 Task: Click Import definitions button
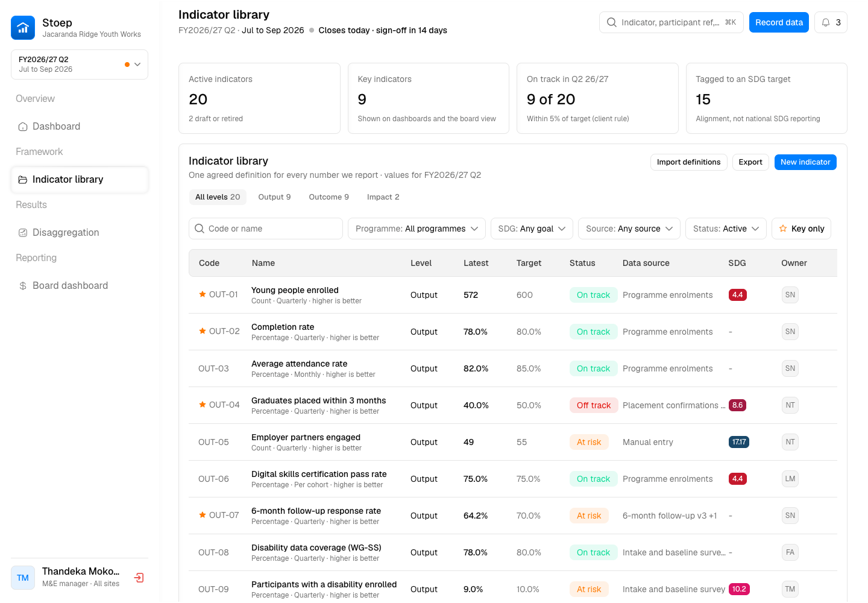point(688,162)
